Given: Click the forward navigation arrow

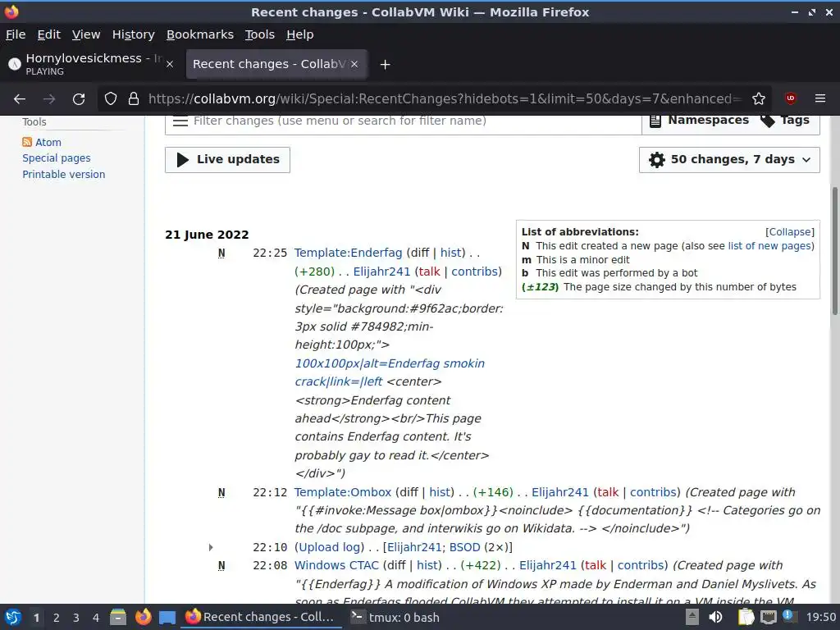Looking at the screenshot, I should coord(49,99).
